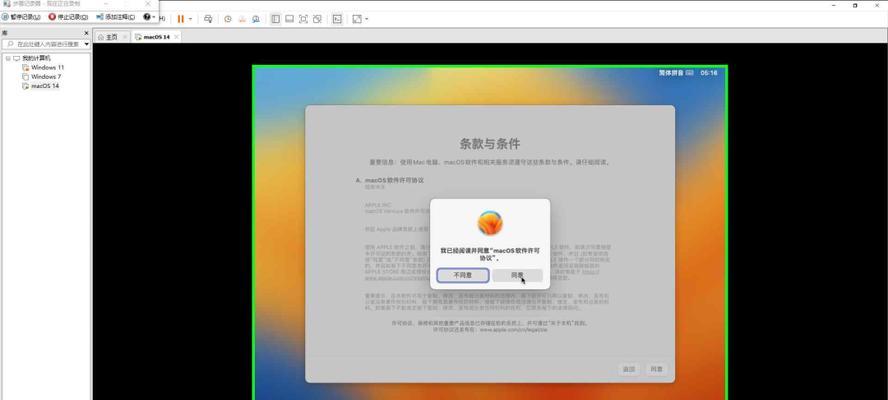Click the macOS 软件许可协议 heading
The height and width of the screenshot is (400, 888).
[394, 180]
